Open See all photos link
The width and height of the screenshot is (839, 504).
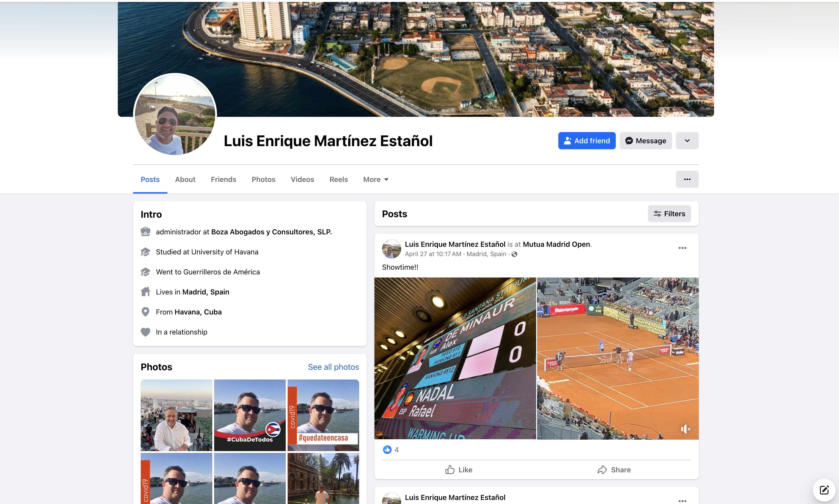pos(333,367)
